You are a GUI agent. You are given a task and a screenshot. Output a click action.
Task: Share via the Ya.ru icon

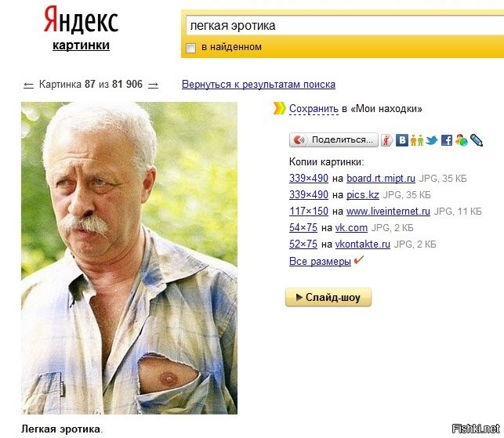point(386,140)
